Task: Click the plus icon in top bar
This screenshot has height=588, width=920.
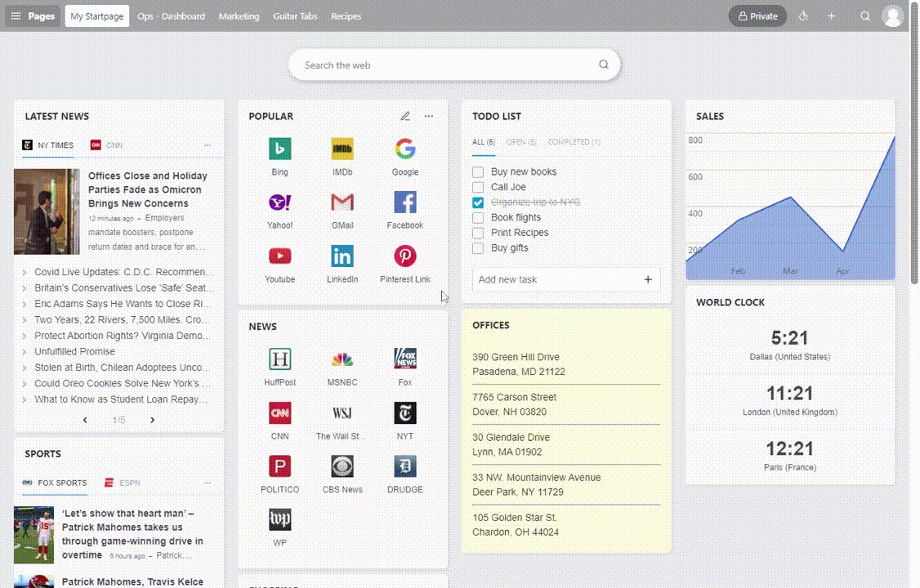Action: coord(832,16)
